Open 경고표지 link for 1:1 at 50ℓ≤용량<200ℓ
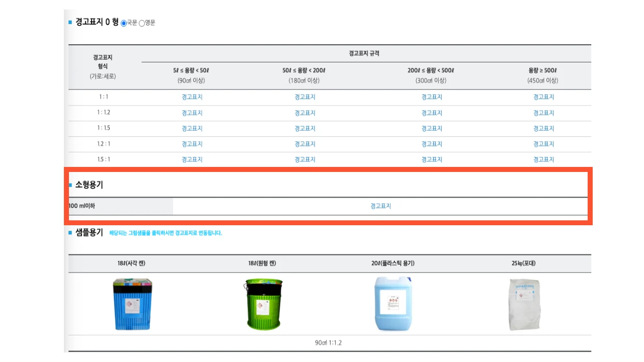The width and height of the screenshot is (644, 362). 305,97
